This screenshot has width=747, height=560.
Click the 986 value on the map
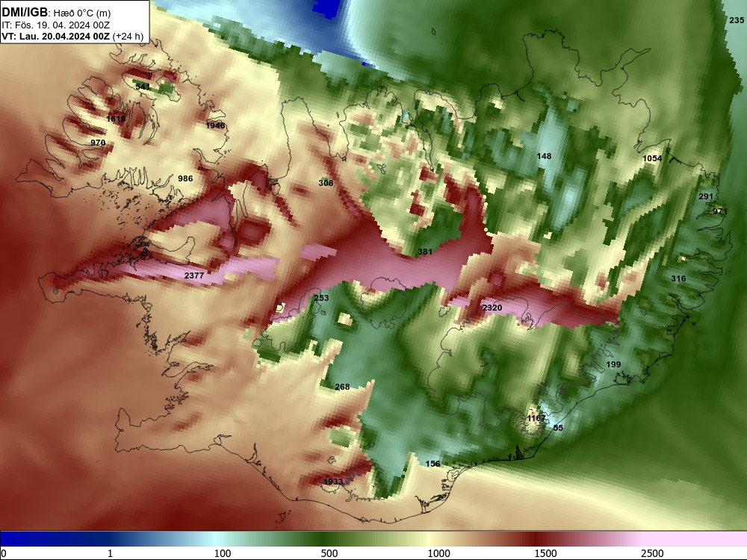pos(185,178)
